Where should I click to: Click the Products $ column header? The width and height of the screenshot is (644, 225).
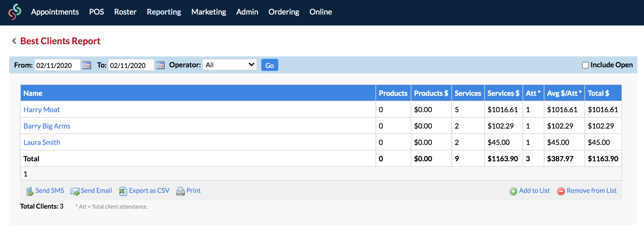pos(431,93)
